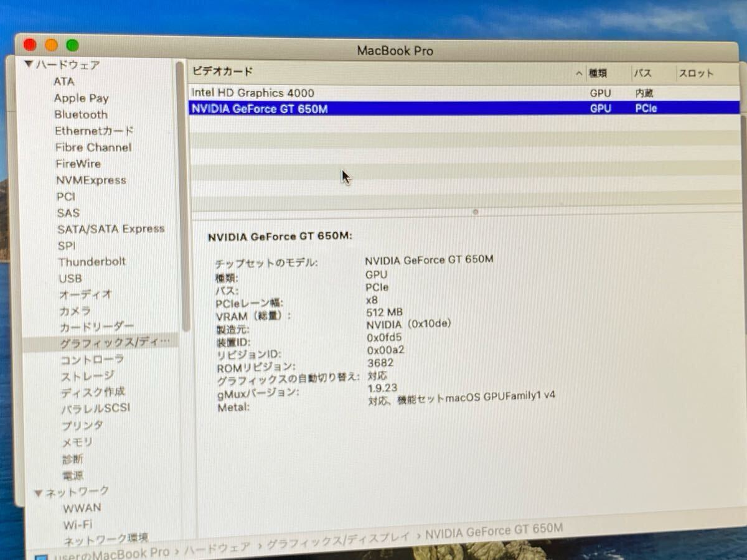Open カードリーダー info
The width and height of the screenshot is (747, 560).
96,327
